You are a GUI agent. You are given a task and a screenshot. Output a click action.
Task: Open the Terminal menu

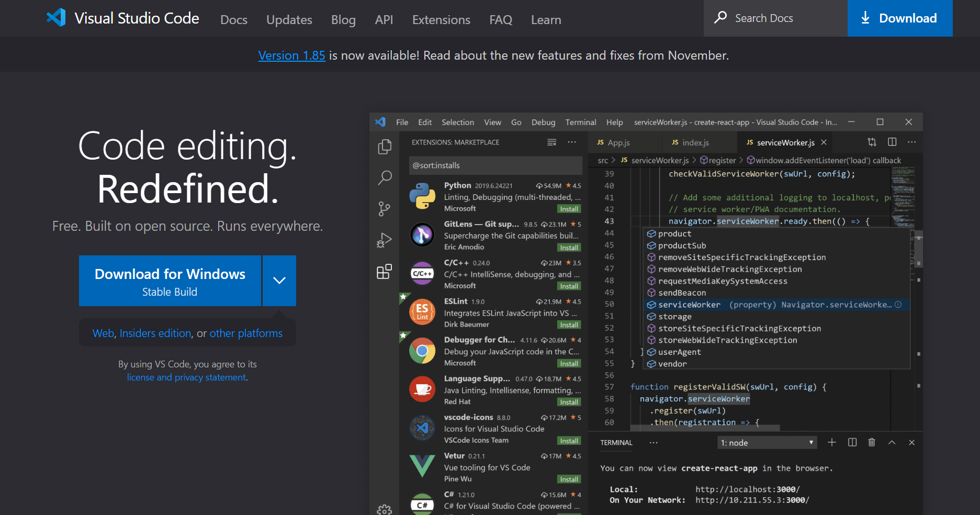(x=580, y=122)
